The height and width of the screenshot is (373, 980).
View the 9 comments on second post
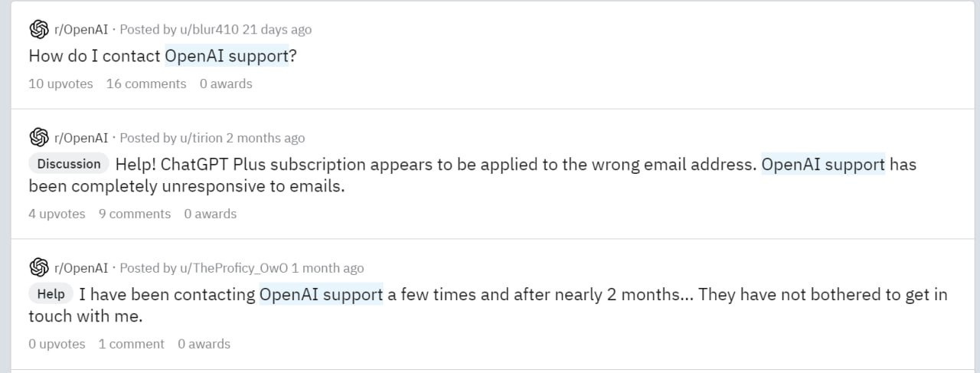click(x=135, y=214)
